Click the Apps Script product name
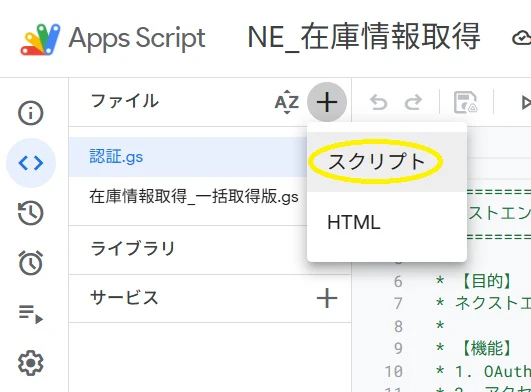The width and height of the screenshot is (531, 392). tap(137, 39)
